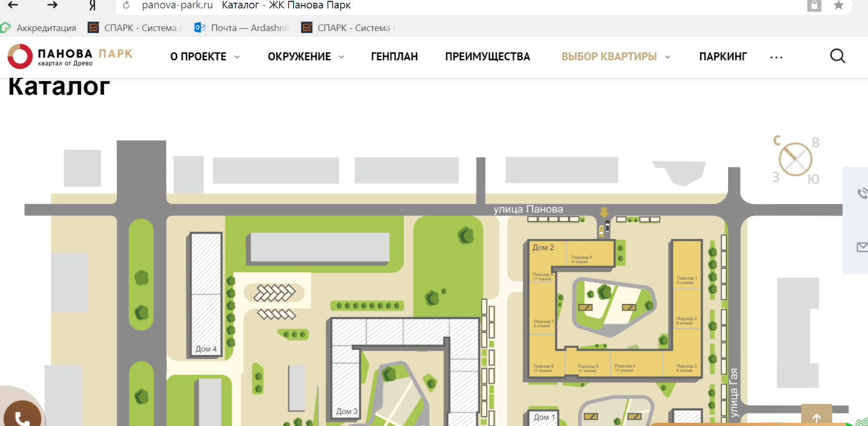Expand the ОКРУЖЕНИЕ dropdown menu
The height and width of the screenshot is (426, 868).
306,57
